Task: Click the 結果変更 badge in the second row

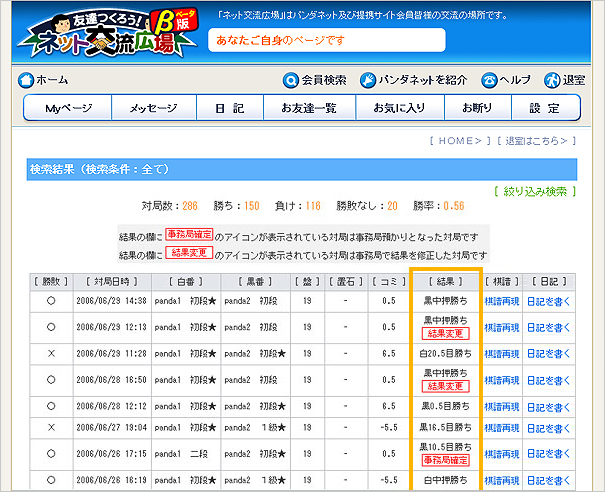Action: (x=445, y=333)
